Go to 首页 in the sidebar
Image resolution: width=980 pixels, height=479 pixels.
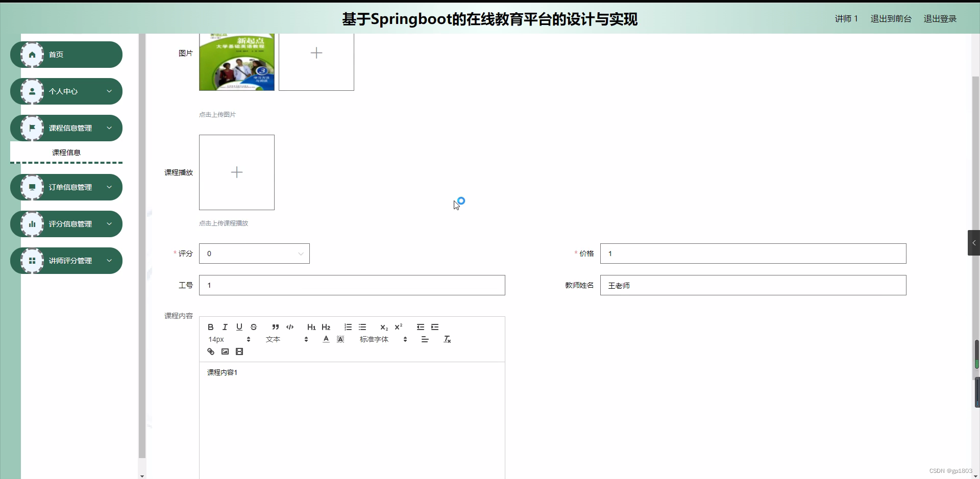pyautogui.click(x=56, y=54)
